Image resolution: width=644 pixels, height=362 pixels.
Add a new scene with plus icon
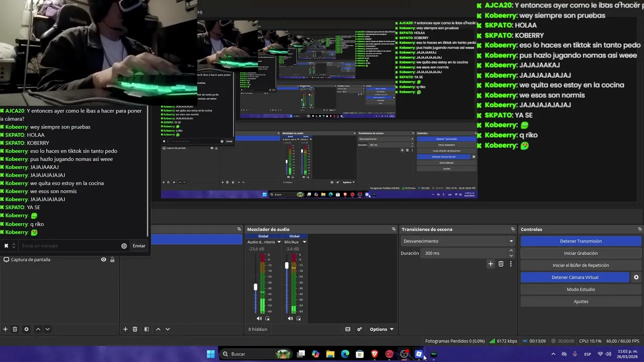pyautogui.click(x=6, y=329)
